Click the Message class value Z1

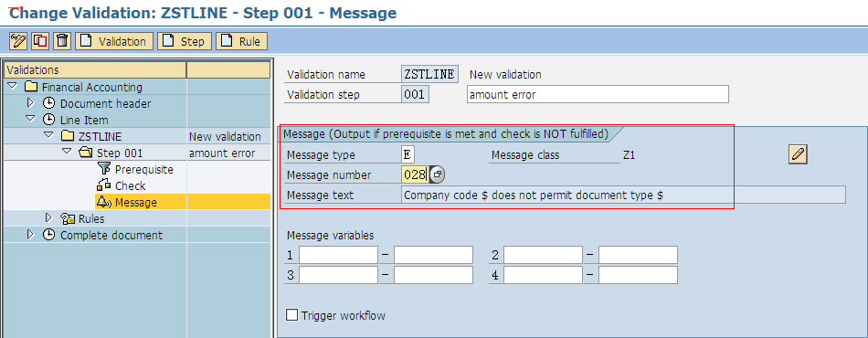[629, 155]
